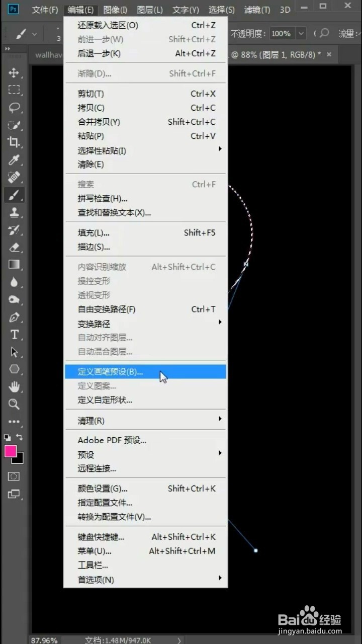Viewport: 362px width, 644px height.
Task: Select the Horizontal Type tool
Action: [14, 335]
